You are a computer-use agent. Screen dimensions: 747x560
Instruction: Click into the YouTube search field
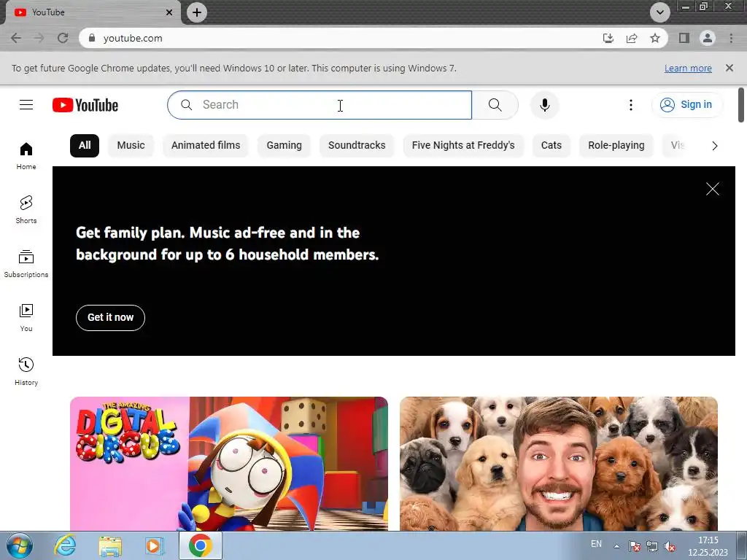pyautogui.click(x=320, y=105)
